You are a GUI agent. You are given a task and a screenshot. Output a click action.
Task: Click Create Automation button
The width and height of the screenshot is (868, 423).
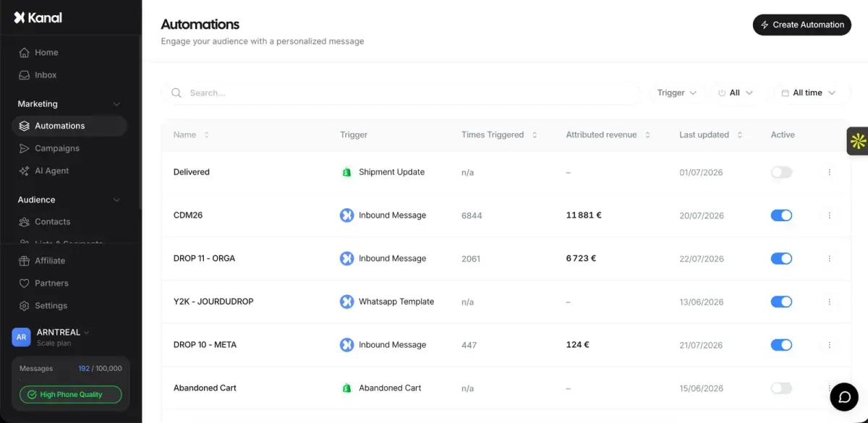coord(802,25)
